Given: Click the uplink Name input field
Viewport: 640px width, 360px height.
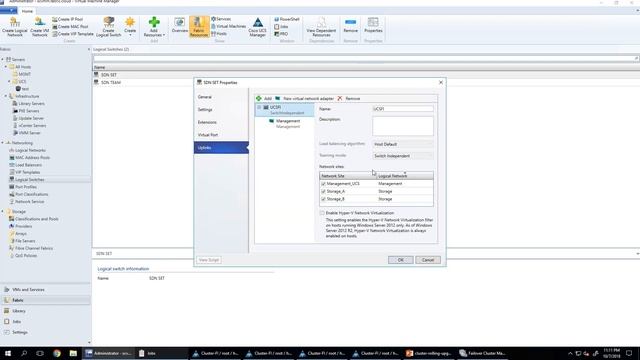Looking at the screenshot, I should 403,109.
